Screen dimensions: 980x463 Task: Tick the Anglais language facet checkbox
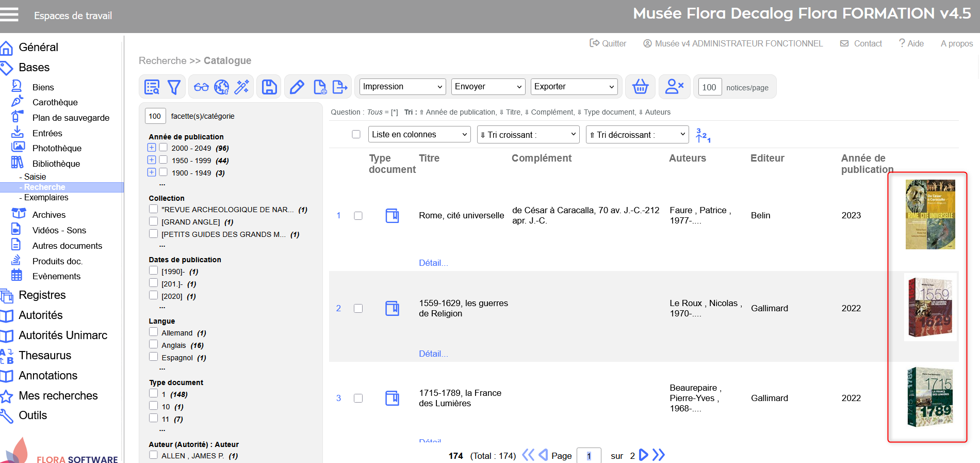pyautogui.click(x=154, y=344)
